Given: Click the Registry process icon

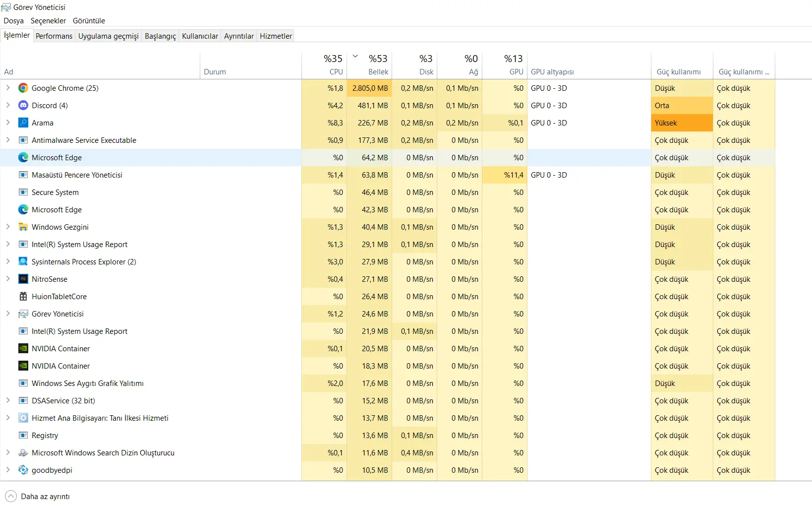Looking at the screenshot, I should pos(23,436).
